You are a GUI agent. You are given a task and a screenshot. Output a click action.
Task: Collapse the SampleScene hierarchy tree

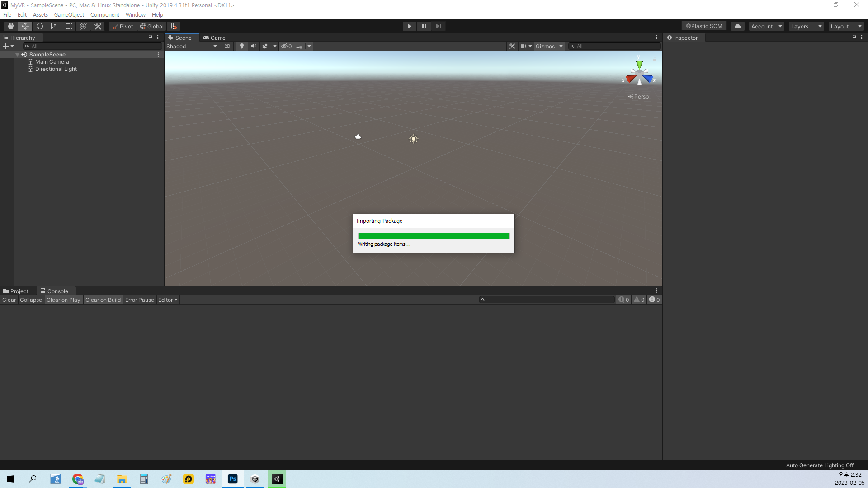(x=17, y=55)
